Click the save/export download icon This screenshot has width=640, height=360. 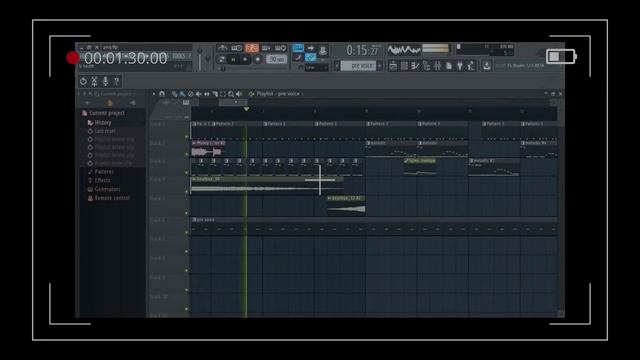(487, 66)
